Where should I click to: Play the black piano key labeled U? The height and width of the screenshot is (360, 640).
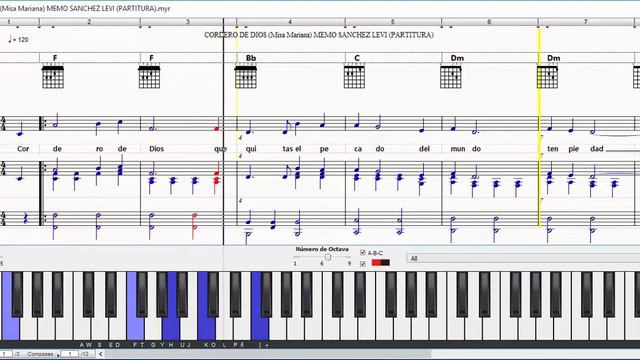point(182,294)
